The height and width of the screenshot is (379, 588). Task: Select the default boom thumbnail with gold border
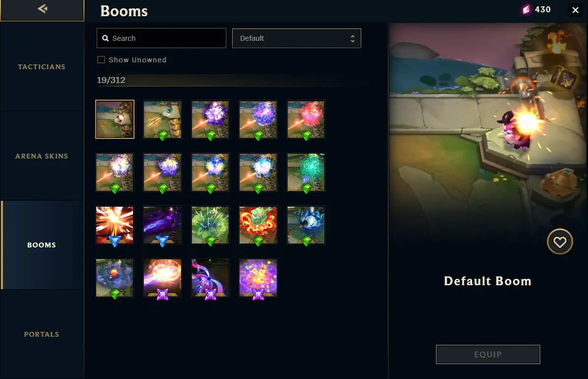pyautogui.click(x=115, y=119)
